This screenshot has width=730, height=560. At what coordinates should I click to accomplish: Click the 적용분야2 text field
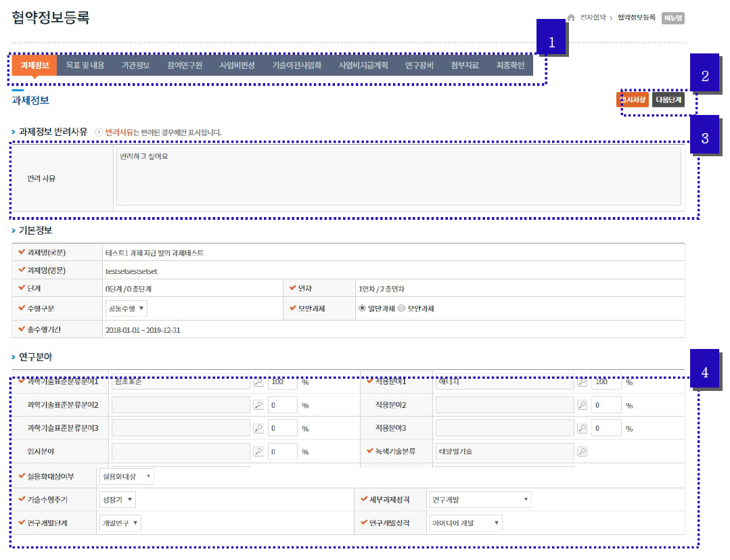pyautogui.click(x=505, y=405)
